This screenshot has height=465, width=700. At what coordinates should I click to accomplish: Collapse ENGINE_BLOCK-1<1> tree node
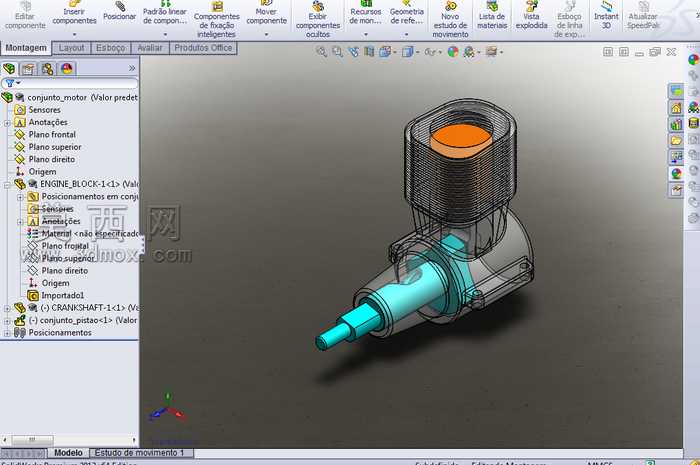7,184
